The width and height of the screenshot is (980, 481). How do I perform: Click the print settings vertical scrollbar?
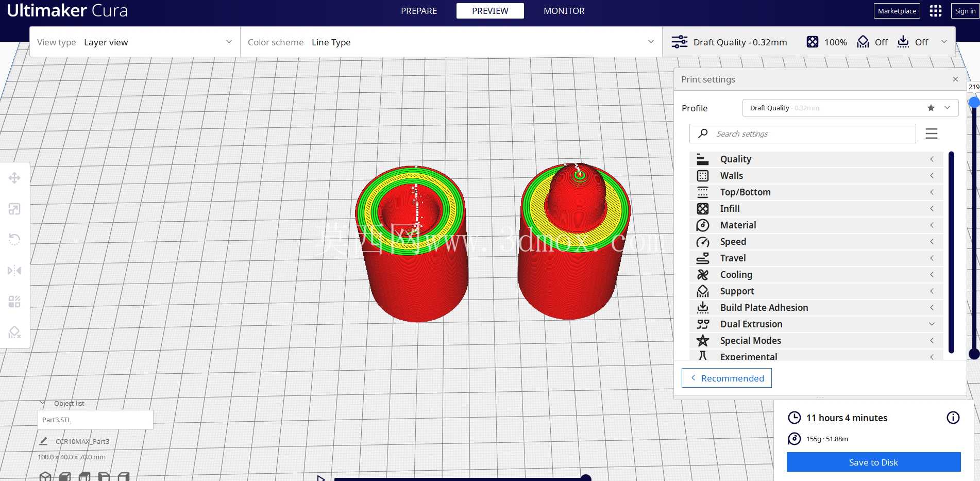point(951,253)
